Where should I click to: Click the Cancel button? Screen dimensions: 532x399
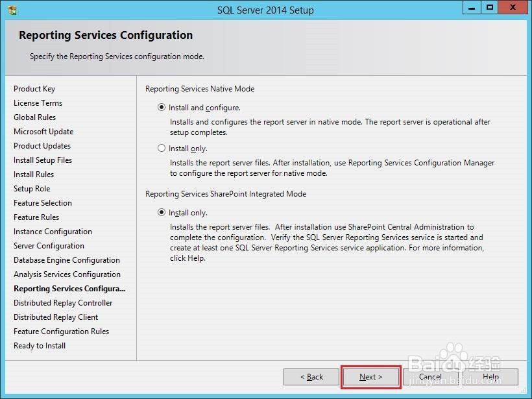430,377
